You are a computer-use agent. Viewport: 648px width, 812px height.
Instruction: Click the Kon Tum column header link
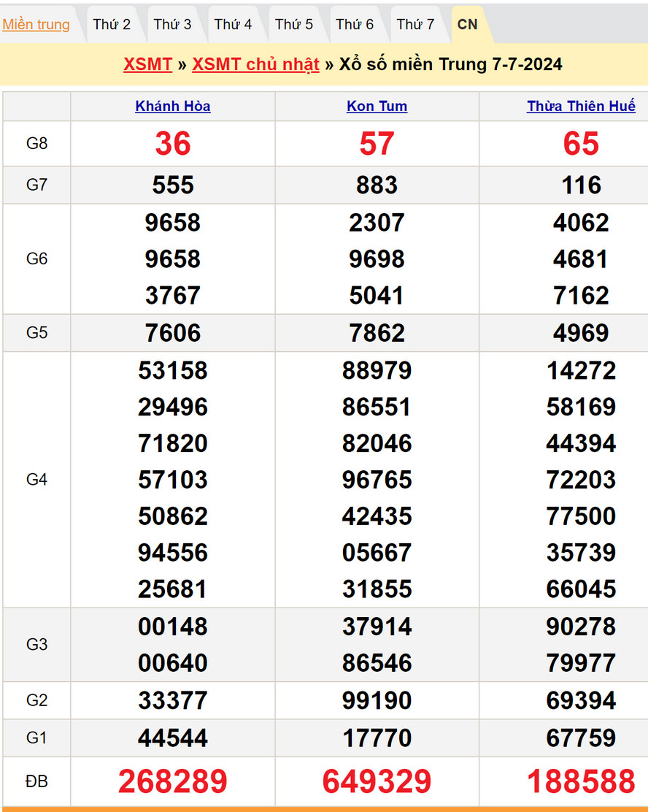377,107
